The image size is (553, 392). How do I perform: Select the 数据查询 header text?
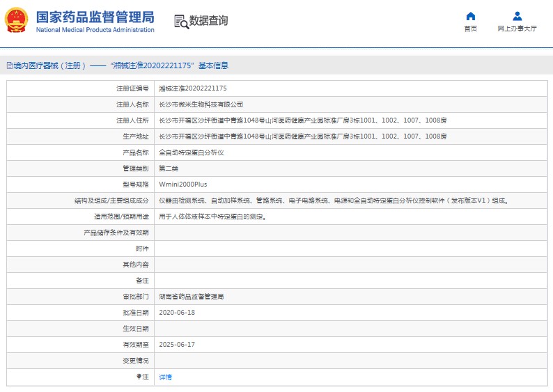click(x=208, y=21)
